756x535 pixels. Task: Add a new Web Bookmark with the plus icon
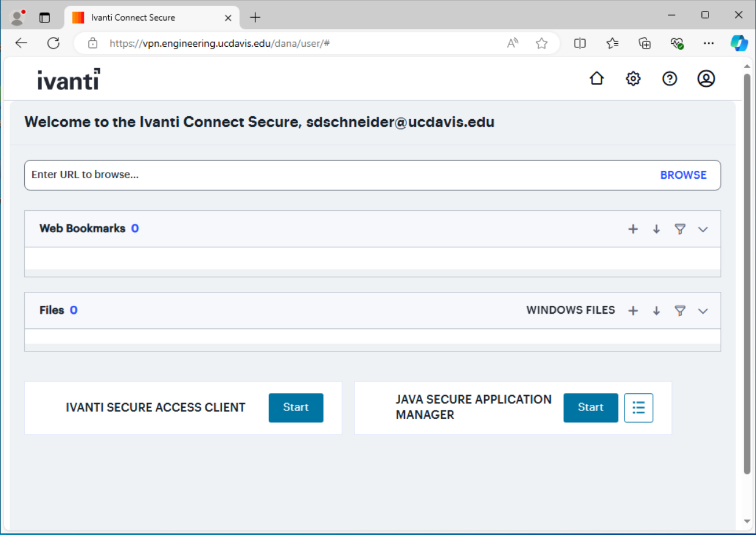633,229
